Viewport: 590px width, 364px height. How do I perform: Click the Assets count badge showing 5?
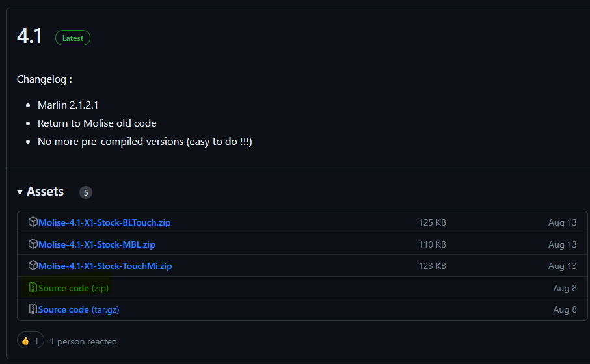coord(86,192)
